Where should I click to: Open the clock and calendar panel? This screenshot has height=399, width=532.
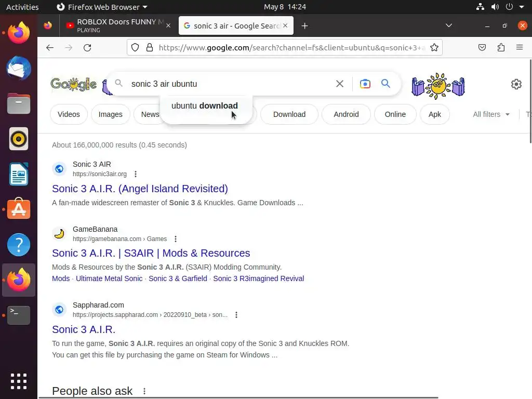tap(285, 7)
